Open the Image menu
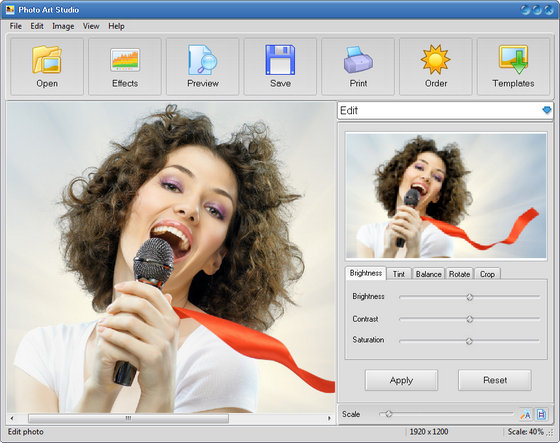The width and height of the screenshot is (560, 443). point(63,26)
